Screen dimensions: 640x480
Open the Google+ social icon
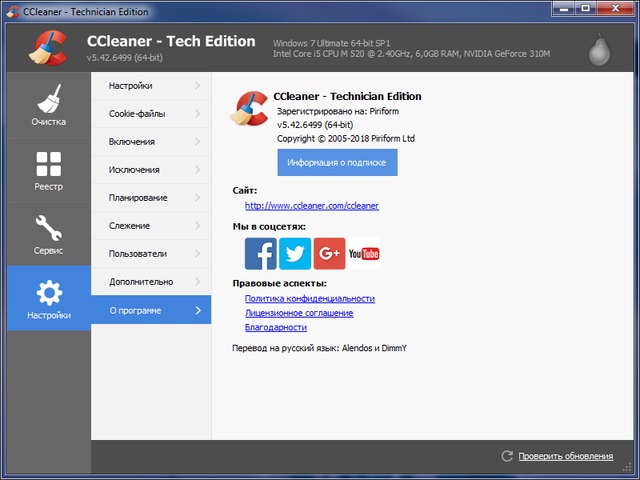point(329,254)
